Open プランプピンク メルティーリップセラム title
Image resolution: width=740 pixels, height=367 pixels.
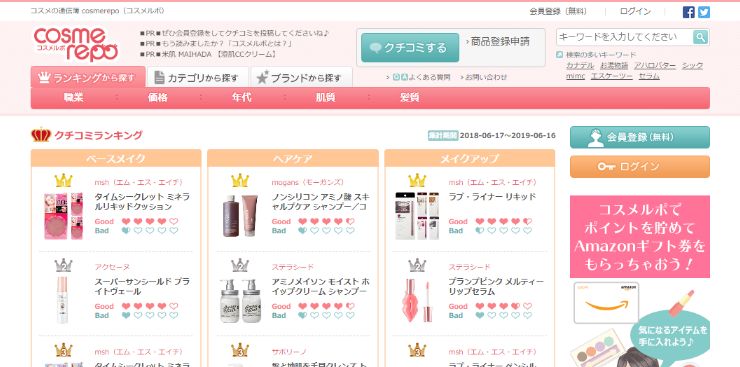pyautogui.click(x=496, y=286)
